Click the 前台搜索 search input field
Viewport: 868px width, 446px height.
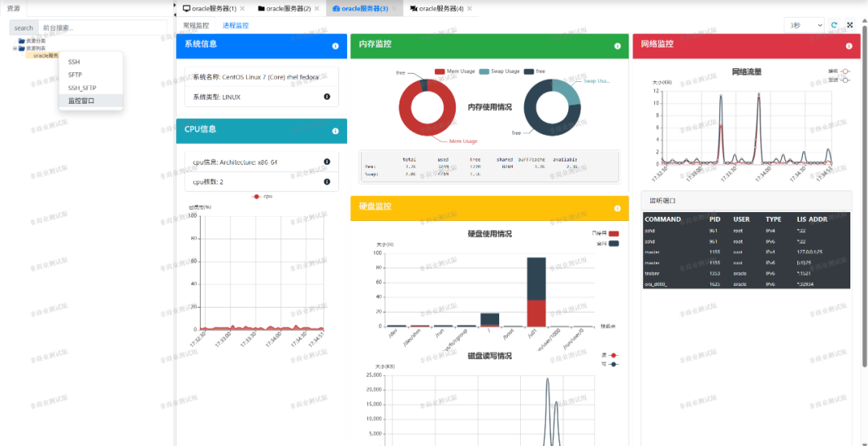click(102, 27)
